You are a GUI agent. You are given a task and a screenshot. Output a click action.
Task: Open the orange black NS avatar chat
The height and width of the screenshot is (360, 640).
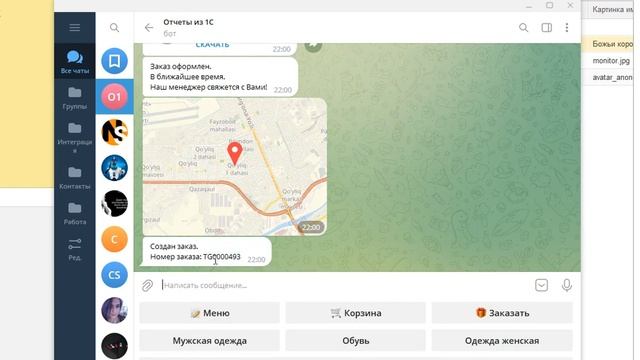(x=114, y=132)
